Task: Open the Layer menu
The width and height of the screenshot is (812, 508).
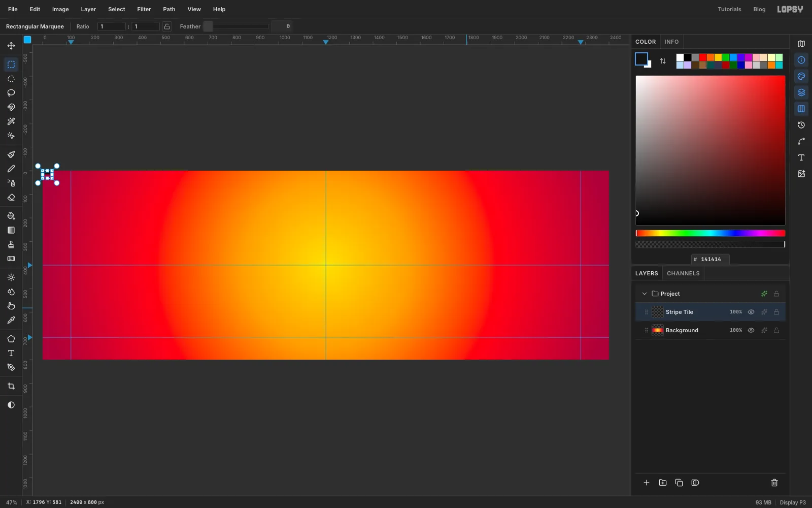Action: tap(88, 9)
